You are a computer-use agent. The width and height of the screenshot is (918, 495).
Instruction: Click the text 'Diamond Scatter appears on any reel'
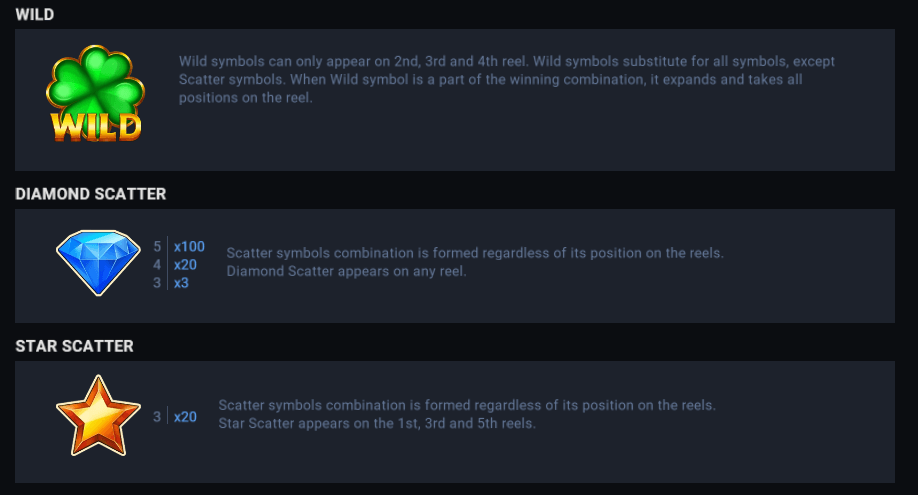[346, 271]
